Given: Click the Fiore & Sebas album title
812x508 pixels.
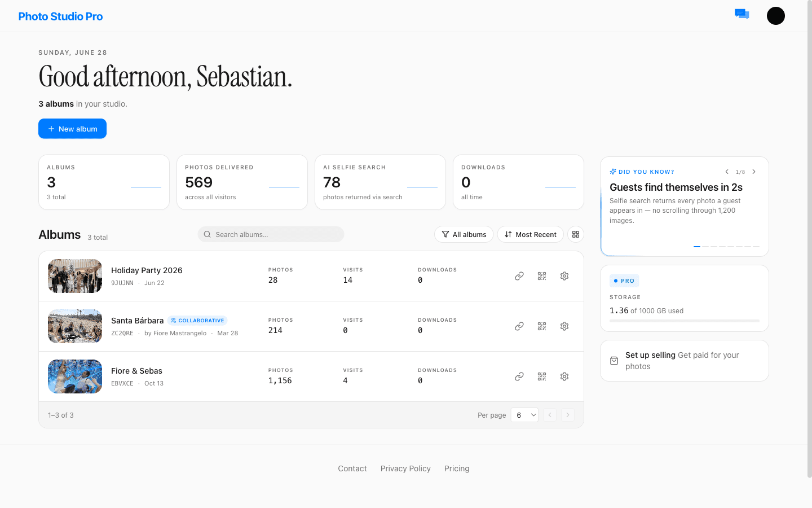Looking at the screenshot, I should click(x=136, y=371).
